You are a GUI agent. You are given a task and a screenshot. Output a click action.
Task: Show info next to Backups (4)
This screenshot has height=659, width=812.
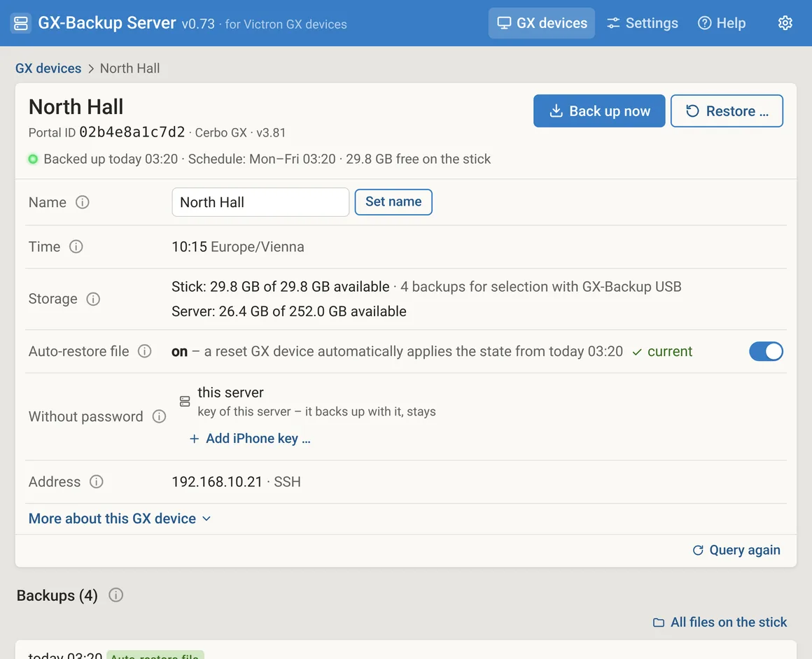[116, 595]
